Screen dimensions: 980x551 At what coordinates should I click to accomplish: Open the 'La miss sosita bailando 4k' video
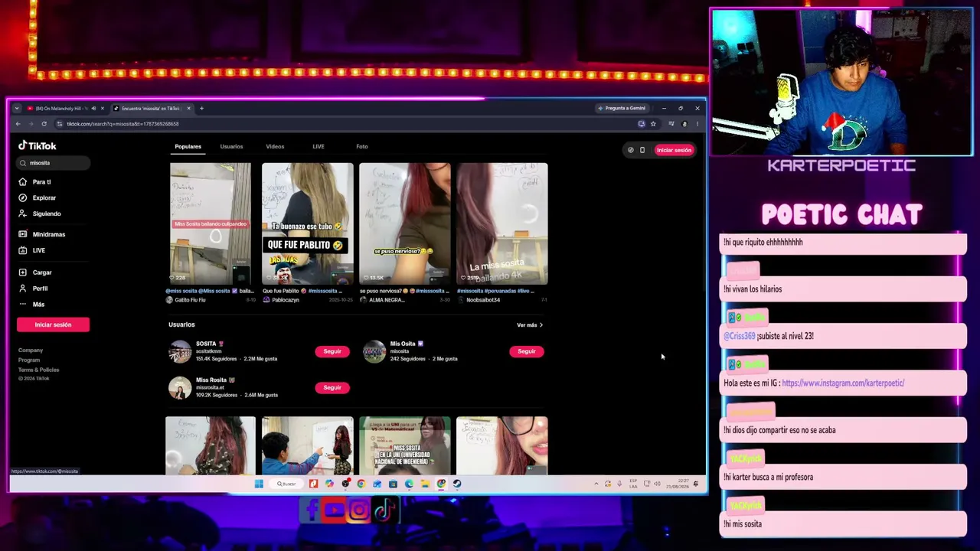[x=502, y=223]
